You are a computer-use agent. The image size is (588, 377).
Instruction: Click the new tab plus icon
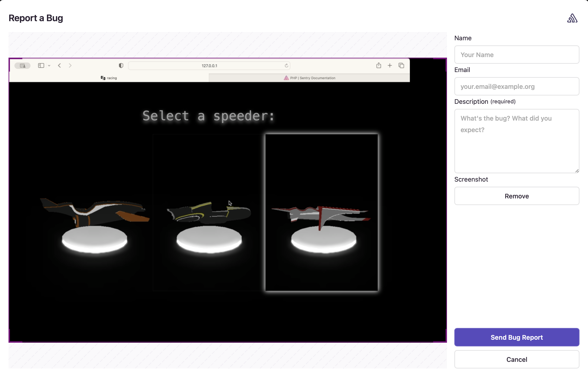click(x=389, y=65)
